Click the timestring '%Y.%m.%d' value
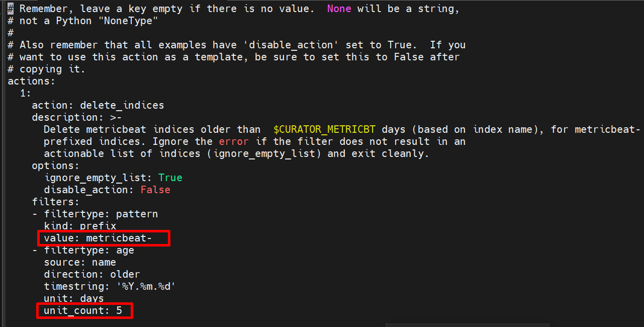The width and height of the screenshot is (644, 327). [147, 286]
